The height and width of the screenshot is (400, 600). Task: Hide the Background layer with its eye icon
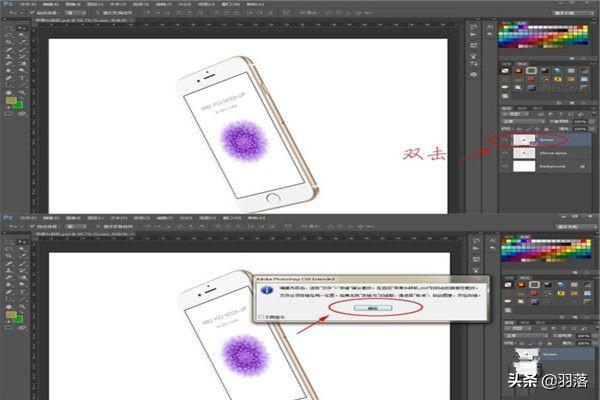coord(508,167)
